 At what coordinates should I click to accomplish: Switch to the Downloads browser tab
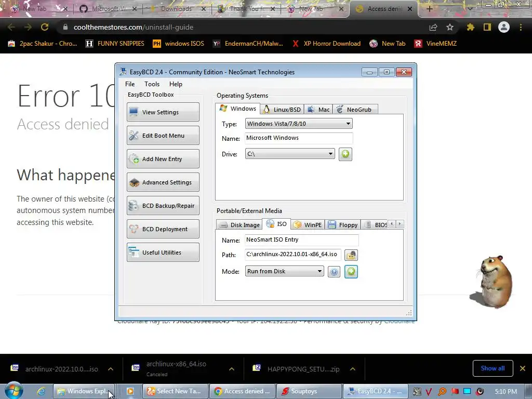[176, 9]
